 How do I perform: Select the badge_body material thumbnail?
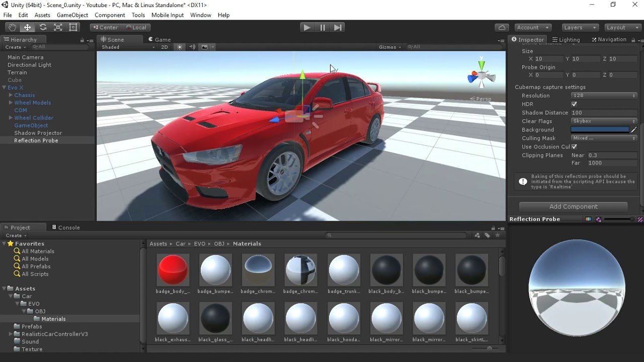point(173,270)
